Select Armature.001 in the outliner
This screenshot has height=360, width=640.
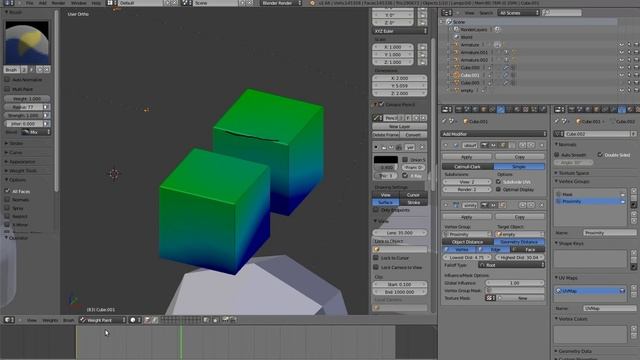pyautogui.click(x=474, y=52)
